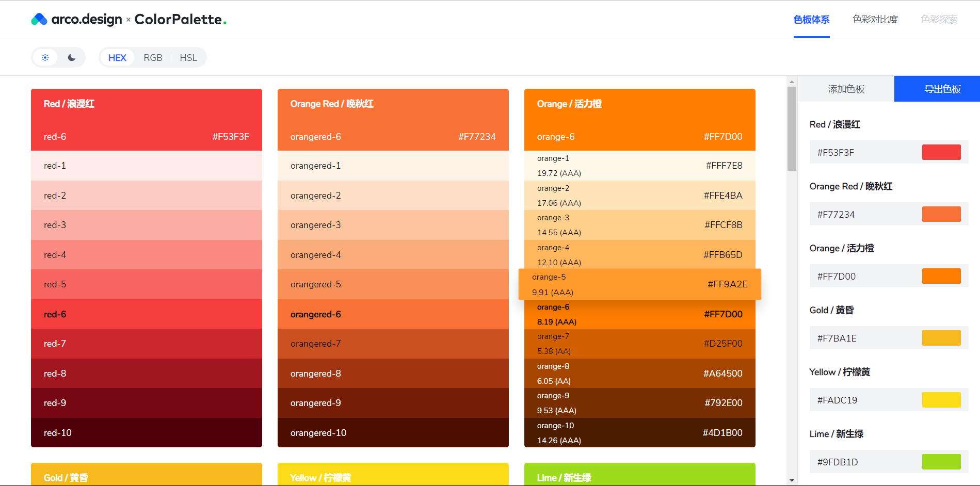Select the orangered-10 color row
The height and width of the screenshot is (486, 980).
pyautogui.click(x=393, y=433)
